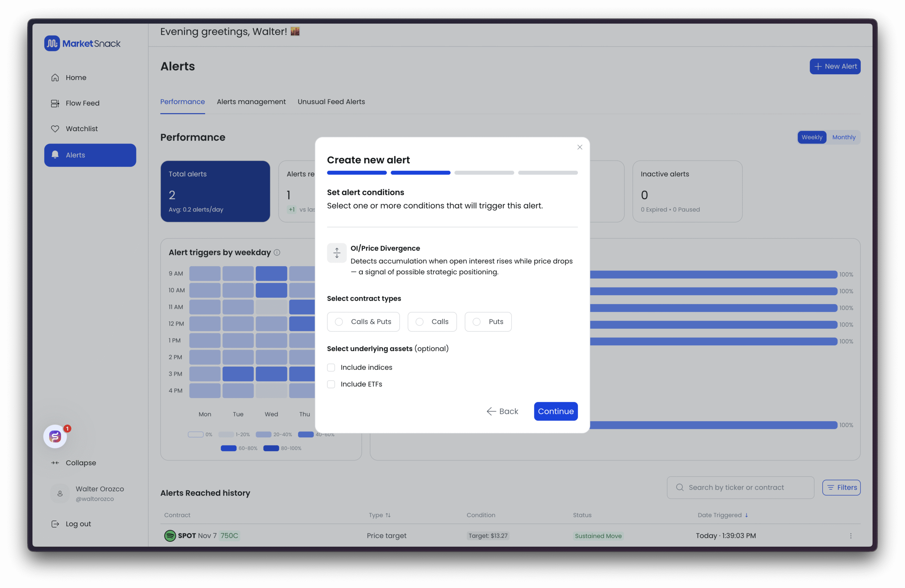Image resolution: width=905 pixels, height=588 pixels.
Task: Close the Create new alert dialog
Action: coord(579,147)
